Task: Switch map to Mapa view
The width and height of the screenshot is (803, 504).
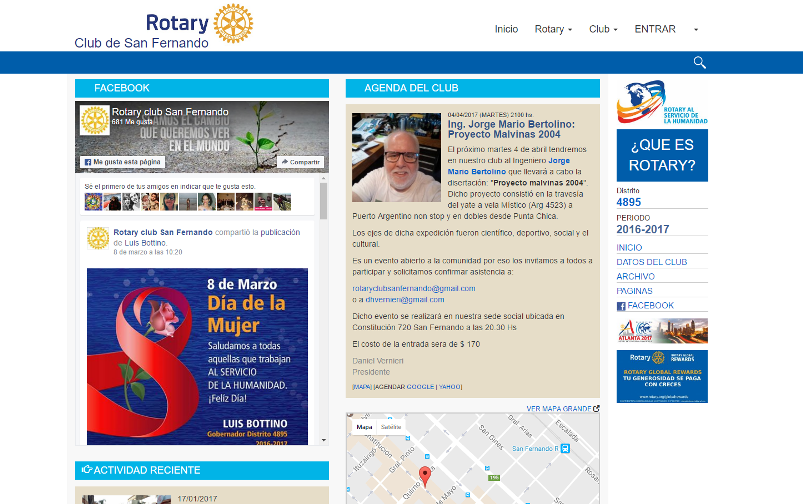Action: pyautogui.click(x=364, y=427)
